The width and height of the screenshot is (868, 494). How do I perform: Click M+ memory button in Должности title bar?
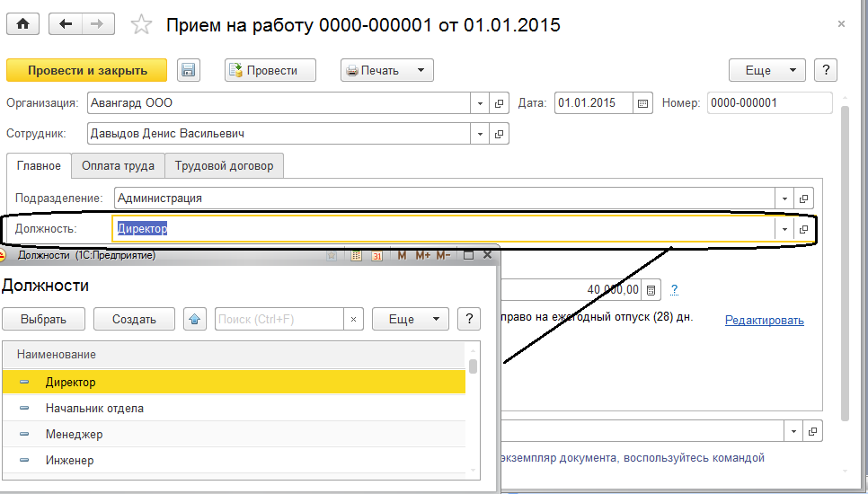coord(422,255)
